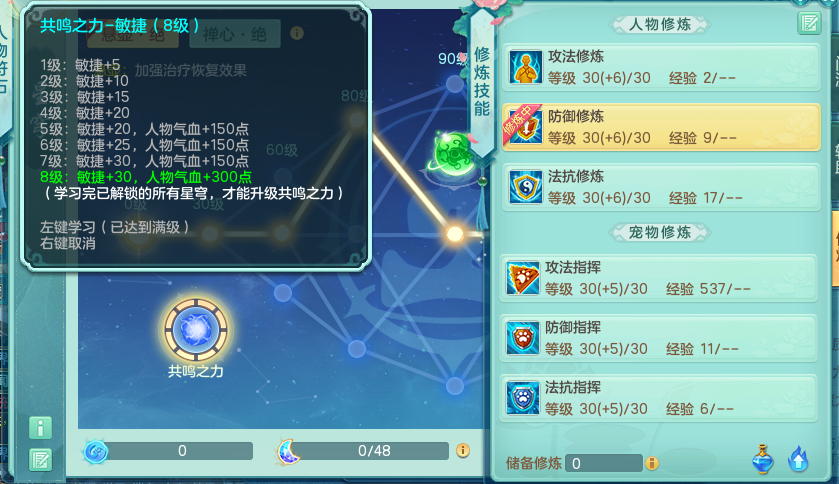
Task: Open the notes icon beside 人物修炼
Action: pyautogui.click(x=809, y=24)
